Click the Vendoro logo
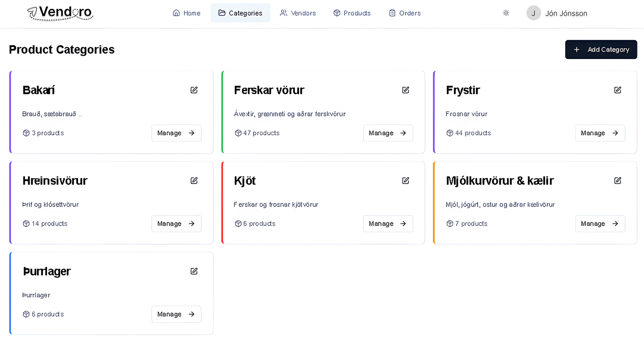The height and width of the screenshot is (342, 644). pos(60,13)
